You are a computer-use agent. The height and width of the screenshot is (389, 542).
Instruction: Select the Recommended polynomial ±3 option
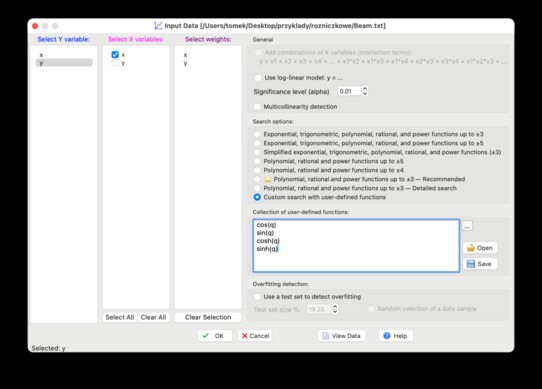click(x=257, y=179)
